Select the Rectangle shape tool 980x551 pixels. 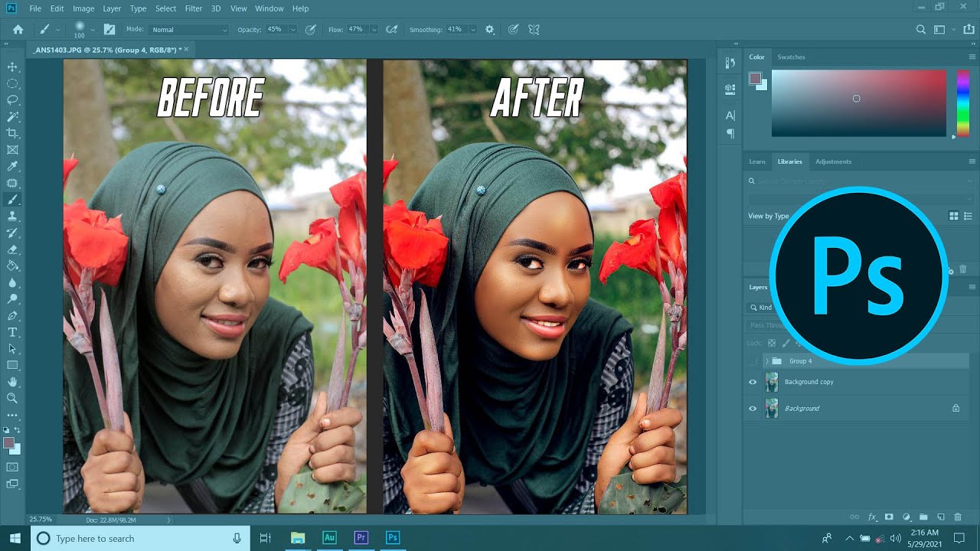click(x=12, y=365)
